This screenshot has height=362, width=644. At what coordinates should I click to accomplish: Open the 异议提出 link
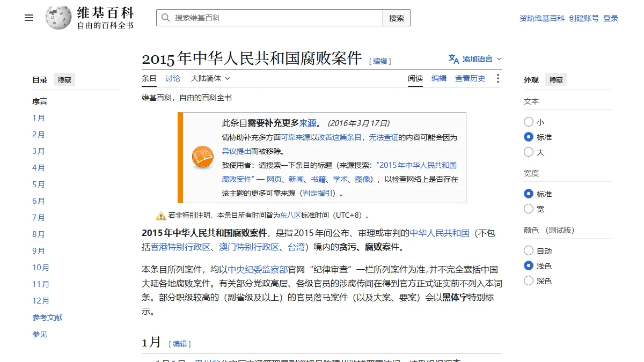237,151
